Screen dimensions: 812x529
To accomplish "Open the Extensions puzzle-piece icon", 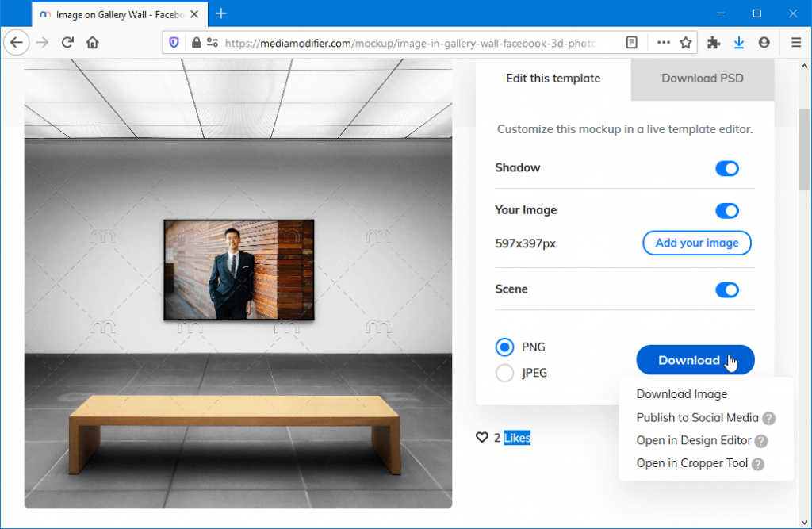I will (x=712, y=42).
